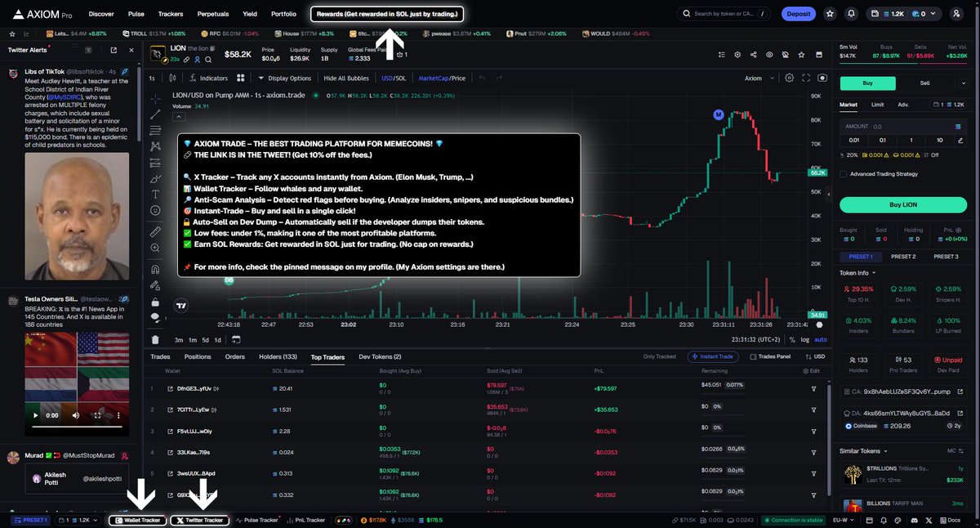980x528 pixels.
Task: Open chart settings gear icon
Action: pyautogui.click(x=789, y=78)
